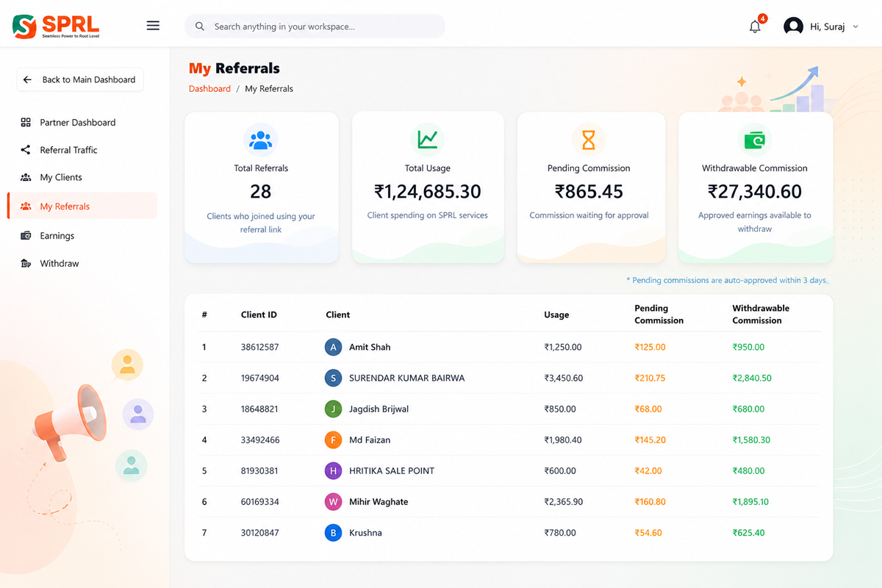Click the Total Referrals people icon

point(261,140)
